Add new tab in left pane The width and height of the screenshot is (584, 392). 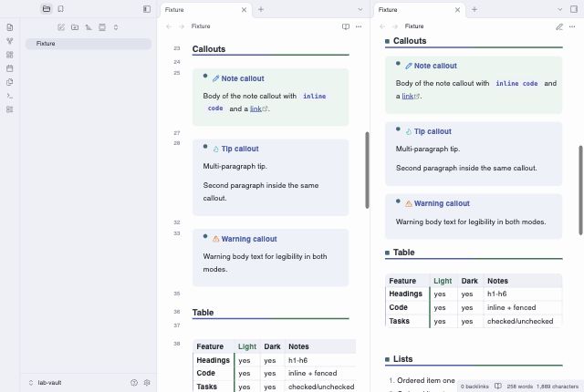(261, 10)
